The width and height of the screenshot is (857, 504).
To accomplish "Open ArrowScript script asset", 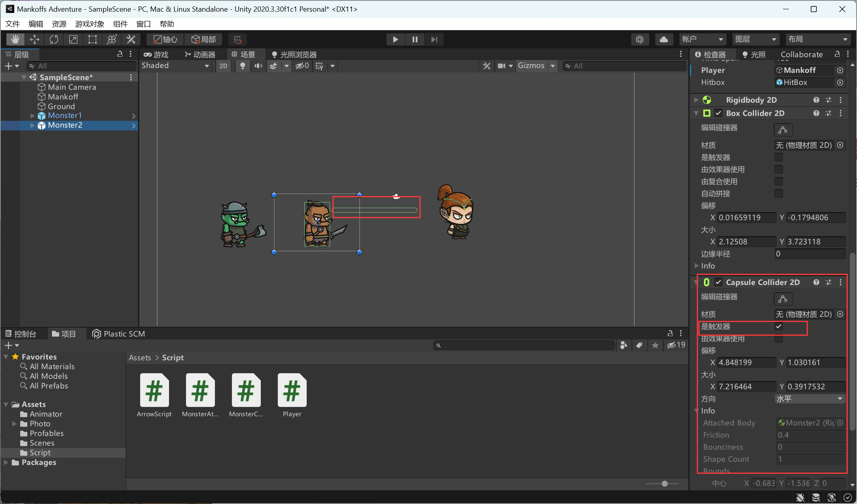I will pos(154,390).
